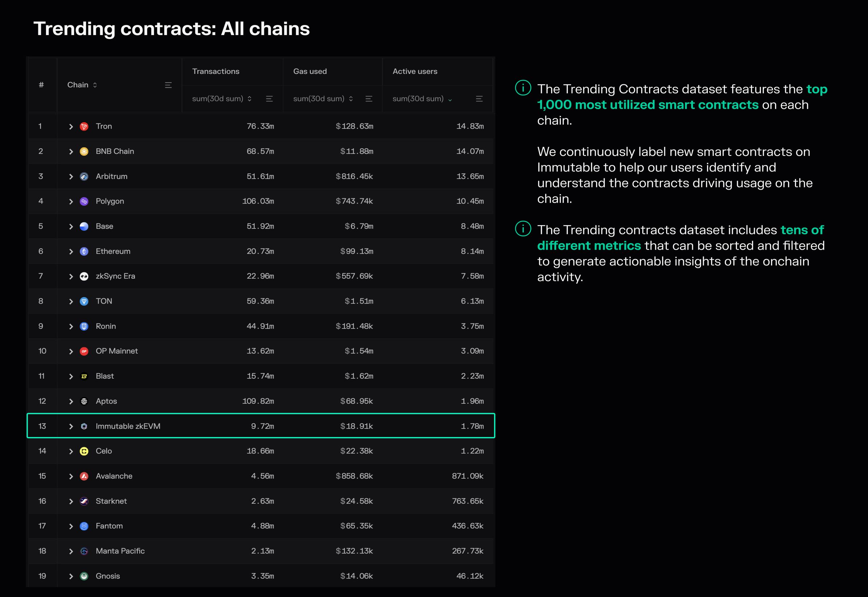
Task: Click the Ethereum logo icon
Action: pyautogui.click(x=84, y=251)
